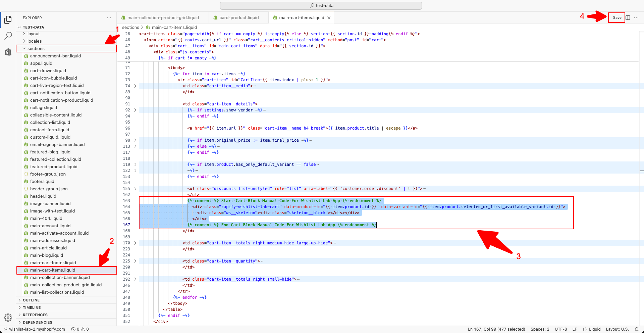
Task: Unfold code at line 98
Action: (135, 140)
